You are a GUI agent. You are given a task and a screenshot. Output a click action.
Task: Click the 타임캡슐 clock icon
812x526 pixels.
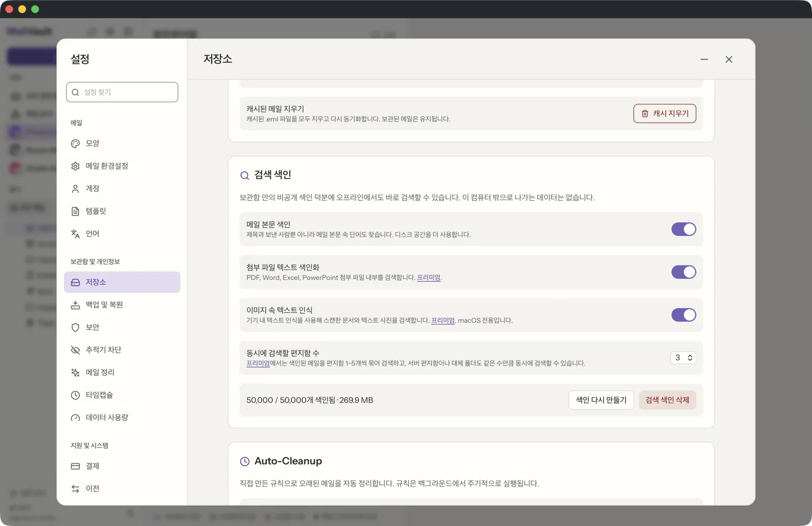(76, 395)
